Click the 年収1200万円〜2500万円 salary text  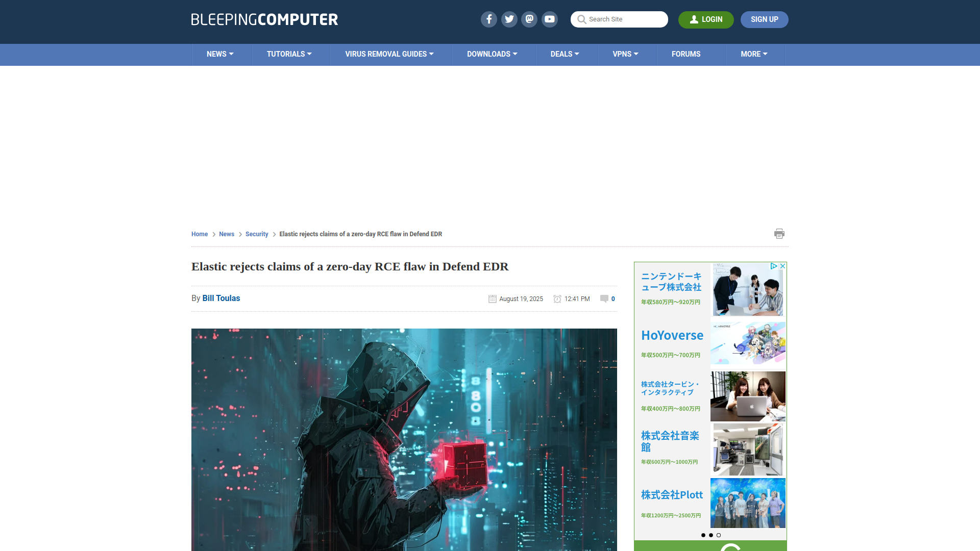(x=671, y=515)
